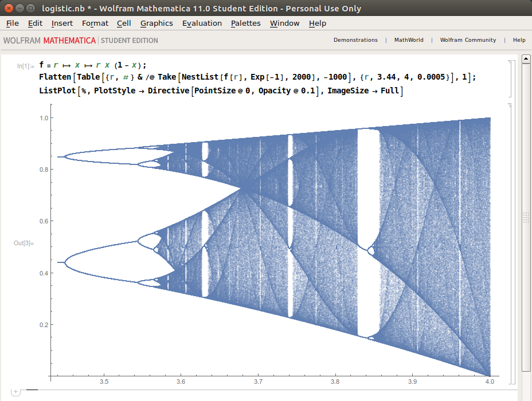Open the File menu
This screenshot has height=401, width=532.
[x=13, y=23]
